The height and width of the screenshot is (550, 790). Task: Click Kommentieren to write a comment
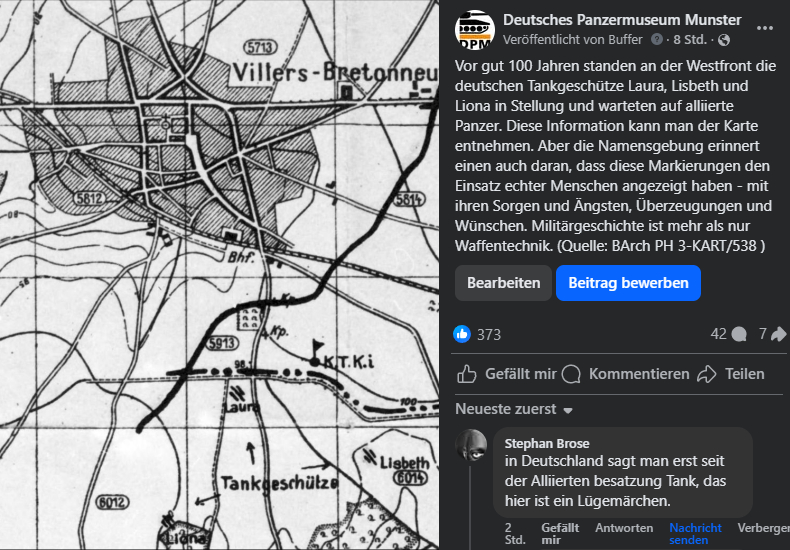[626, 374]
